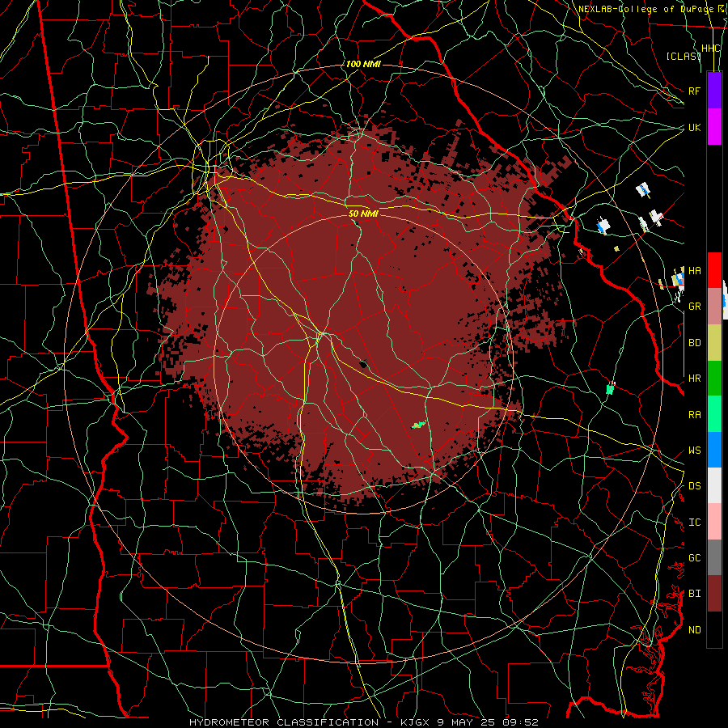Click the WS legend label
This screenshot has height=728, width=728.
(695, 451)
